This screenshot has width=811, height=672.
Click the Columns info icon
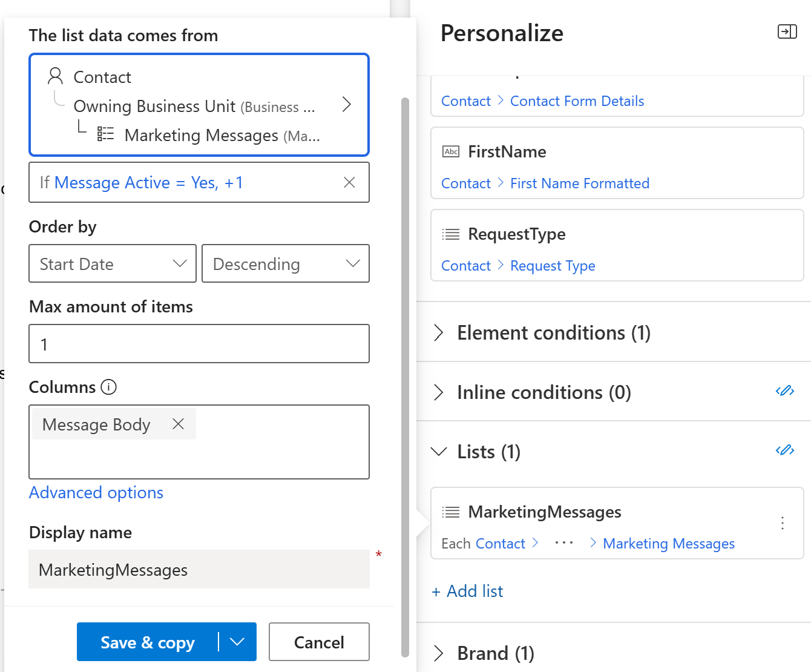click(109, 387)
